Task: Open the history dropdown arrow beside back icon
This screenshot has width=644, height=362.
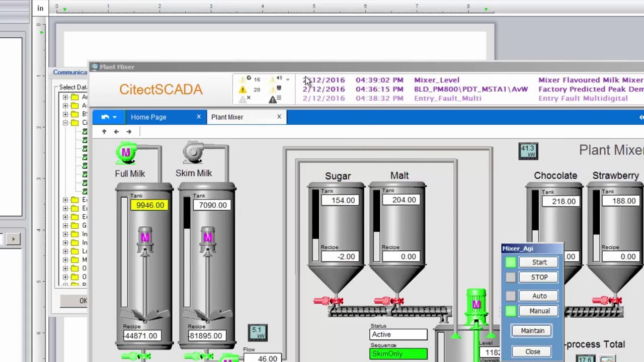Action: point(115,117)
